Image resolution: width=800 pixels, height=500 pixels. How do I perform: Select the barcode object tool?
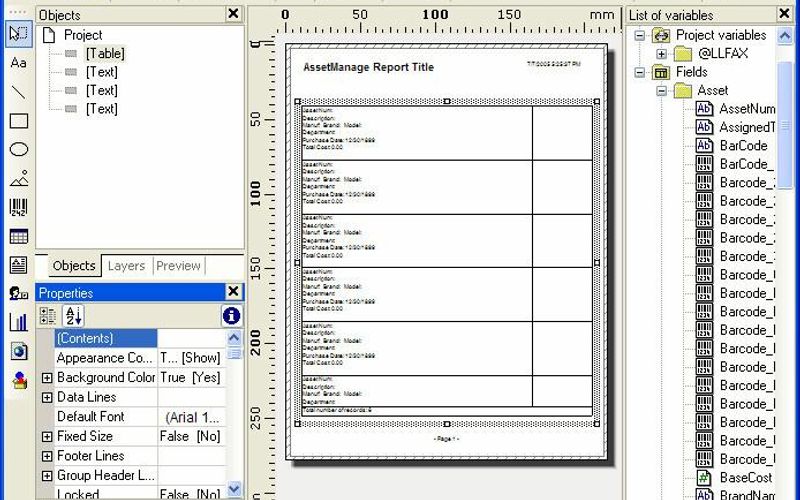point(18,208)
